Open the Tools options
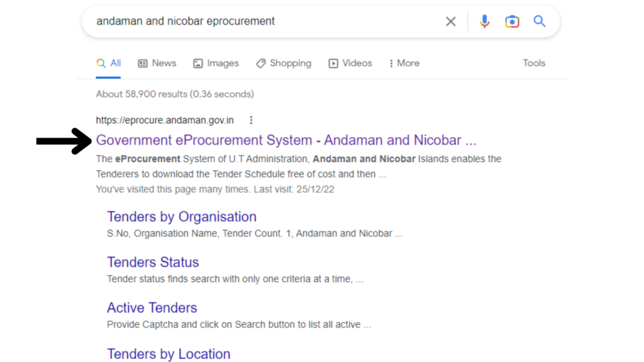Viewport: 644px width, 362px height. point(534,63)
